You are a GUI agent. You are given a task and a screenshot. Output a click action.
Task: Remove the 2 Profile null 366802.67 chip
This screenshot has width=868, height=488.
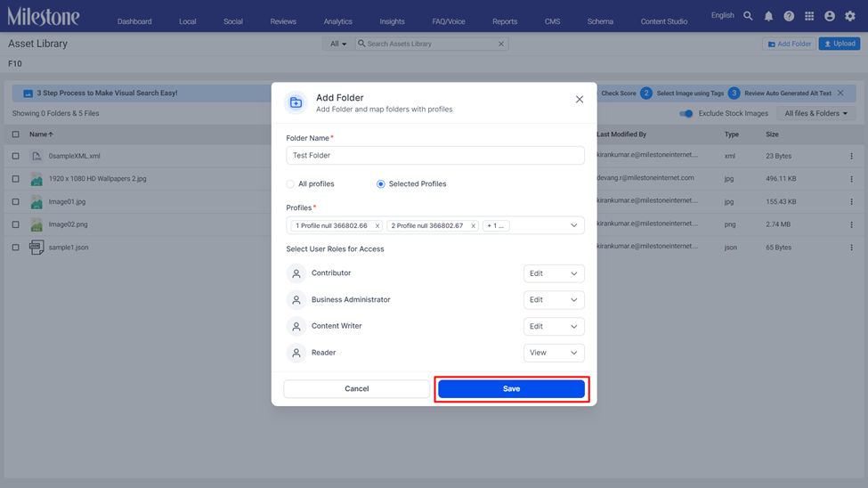(474, 226)
